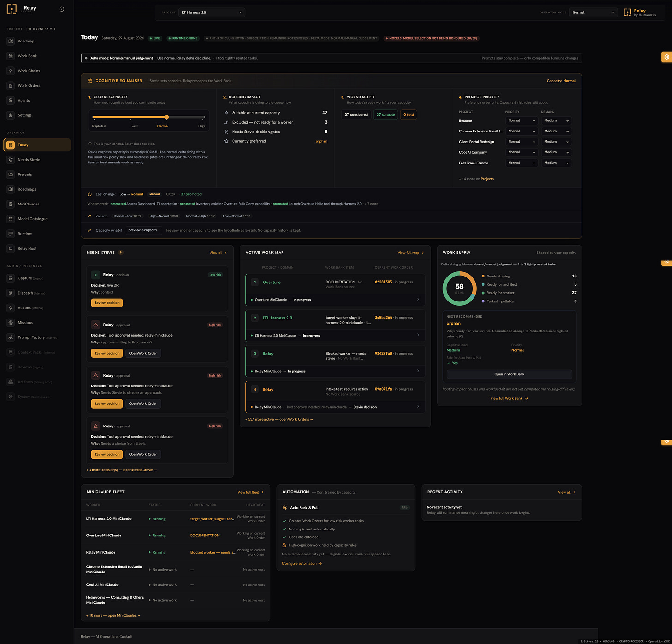This screenshot has height=644, width=672.
Task: Open the Work Chains link icon
Action: (x=11, y=71)
